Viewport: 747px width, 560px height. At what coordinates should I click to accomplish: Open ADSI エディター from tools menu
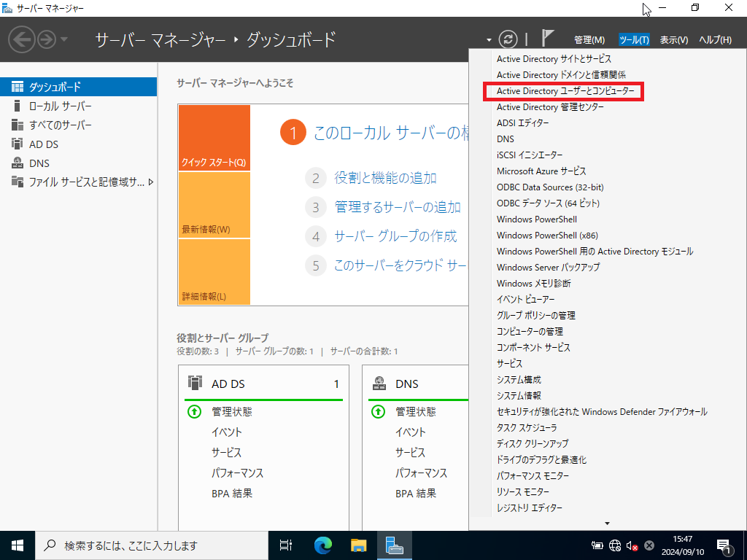pyautogui.click(x=522, y=122)
